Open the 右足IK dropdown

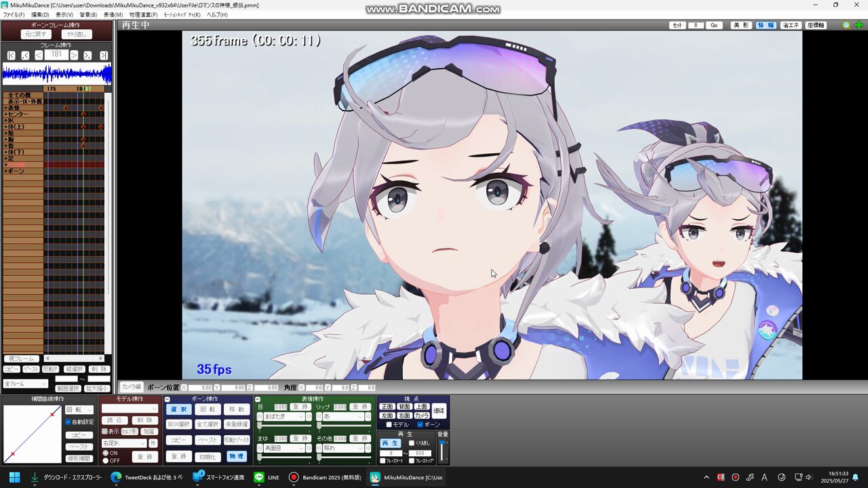pyautogui.click(x=124, y=443)
